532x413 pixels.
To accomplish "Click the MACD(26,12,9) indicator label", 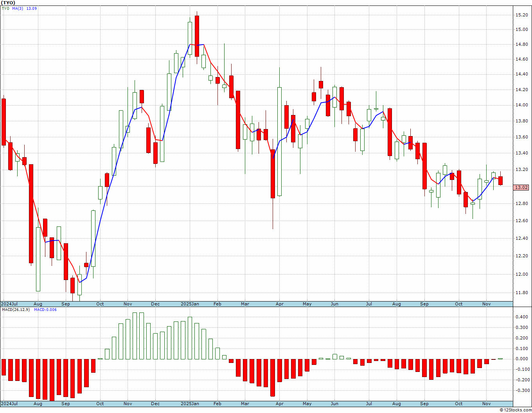I will [x=16, y=309].
